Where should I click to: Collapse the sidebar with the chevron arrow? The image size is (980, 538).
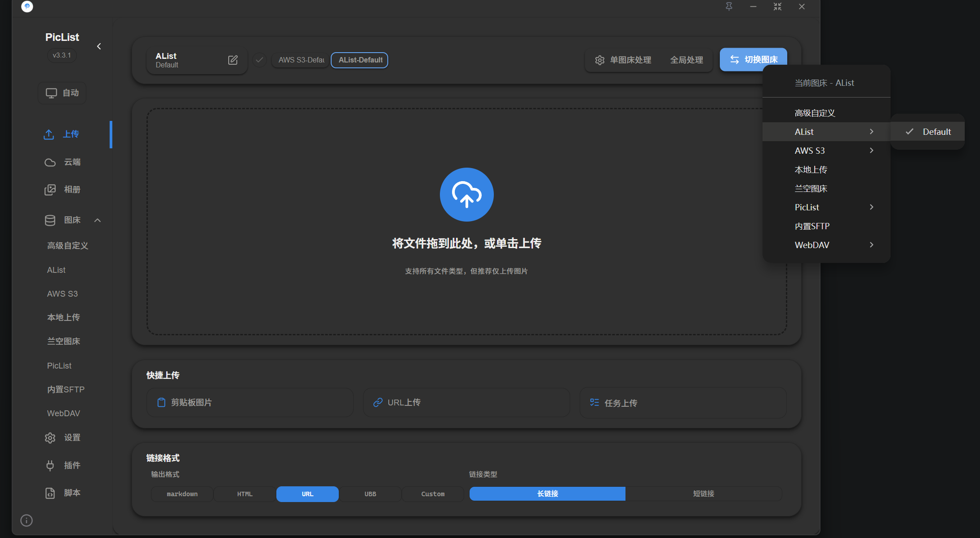point(99,46)
